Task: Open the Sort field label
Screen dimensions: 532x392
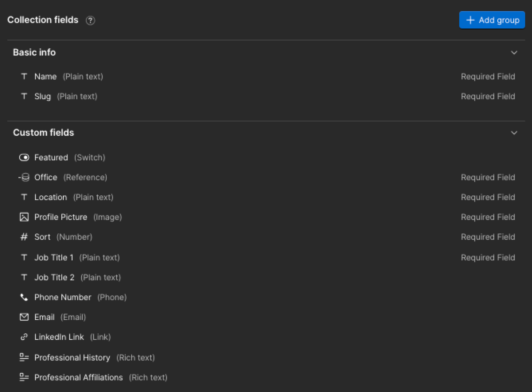Action: tap(42, 237)
